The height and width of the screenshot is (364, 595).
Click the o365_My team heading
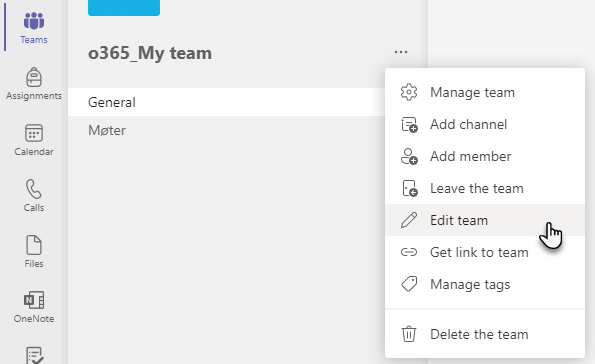point(150,53)
